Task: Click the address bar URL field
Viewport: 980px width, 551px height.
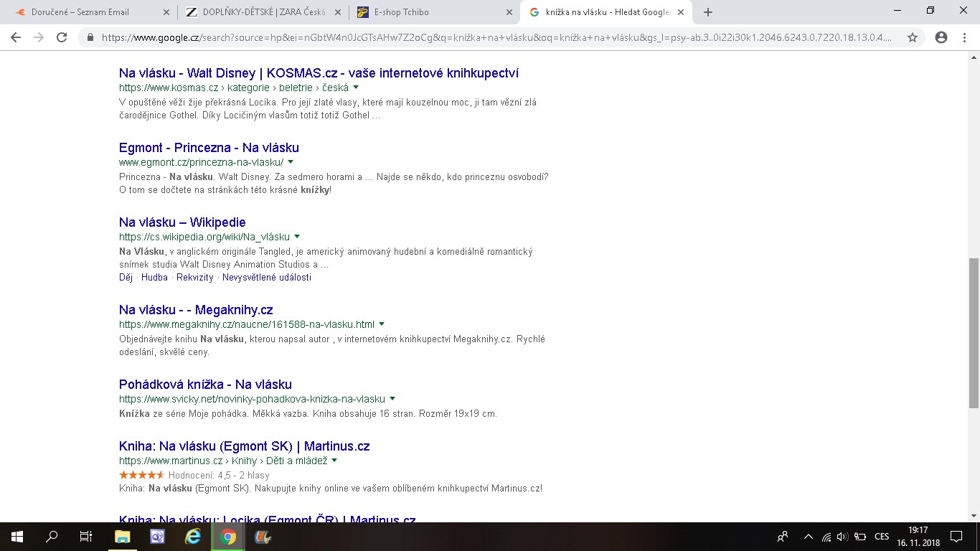Action: click(x=496, y=37)
